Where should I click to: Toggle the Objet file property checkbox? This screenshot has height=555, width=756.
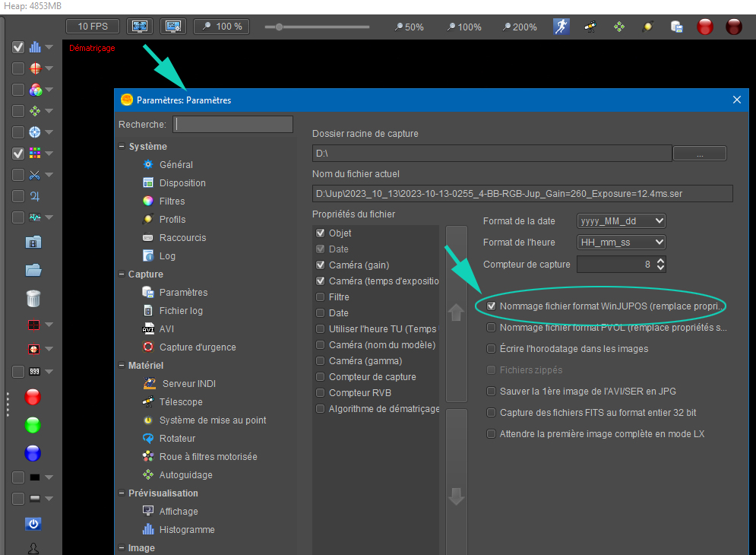coord(320,233)
